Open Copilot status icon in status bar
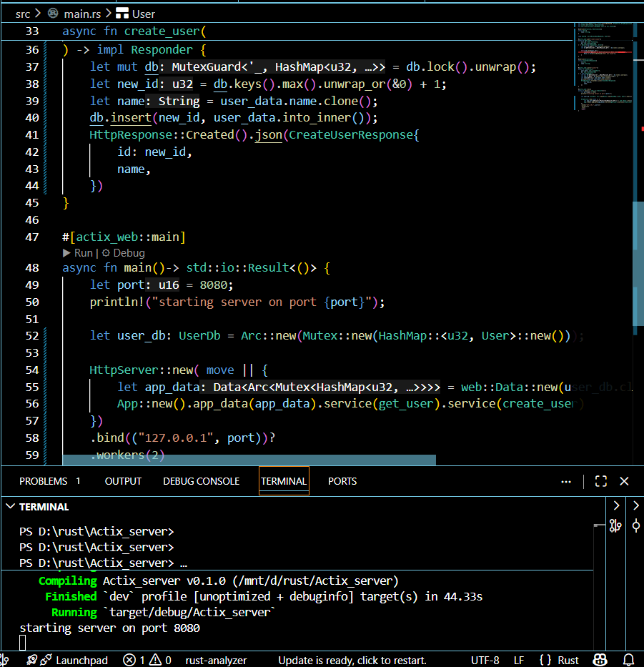644x667 pixels. 600,660
